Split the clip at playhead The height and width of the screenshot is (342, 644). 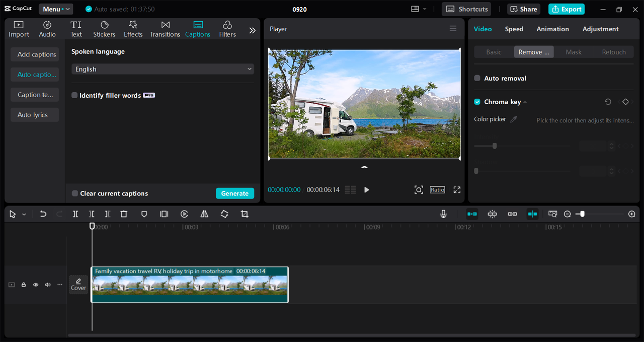[75, 214]
